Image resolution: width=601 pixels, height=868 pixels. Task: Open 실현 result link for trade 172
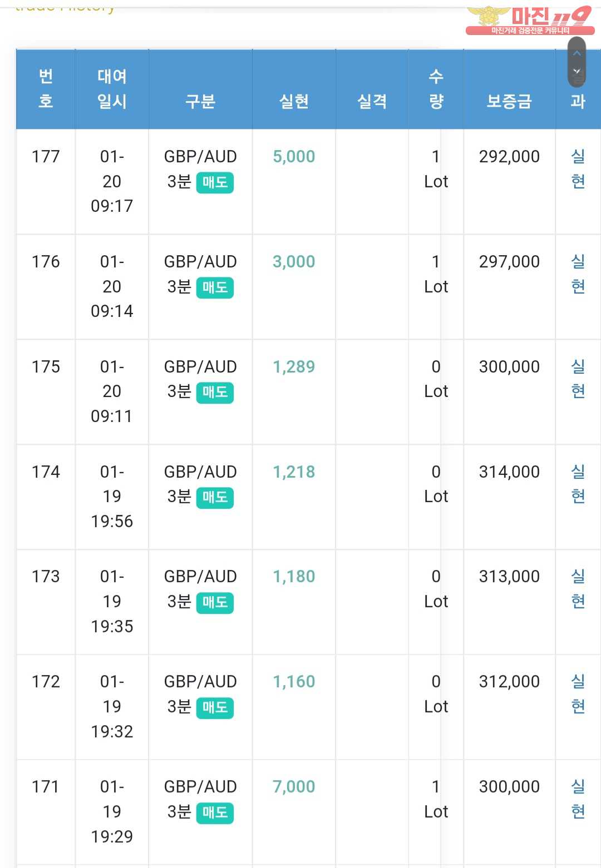578,693
